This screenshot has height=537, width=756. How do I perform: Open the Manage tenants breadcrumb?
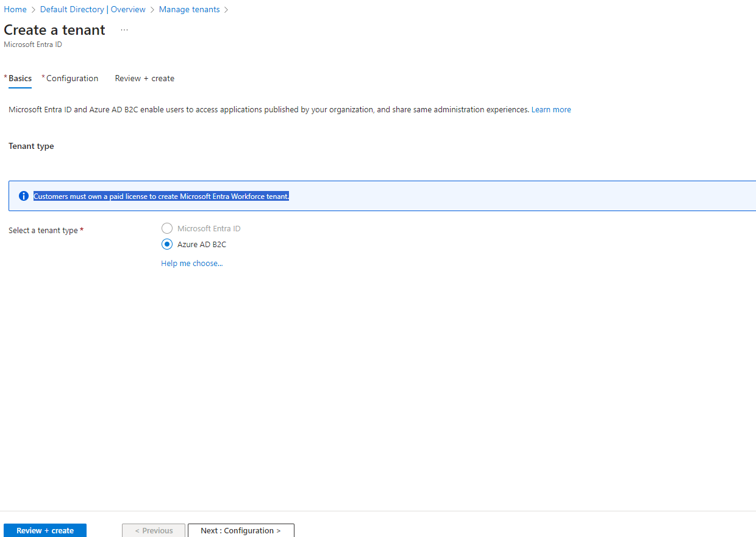189,9
